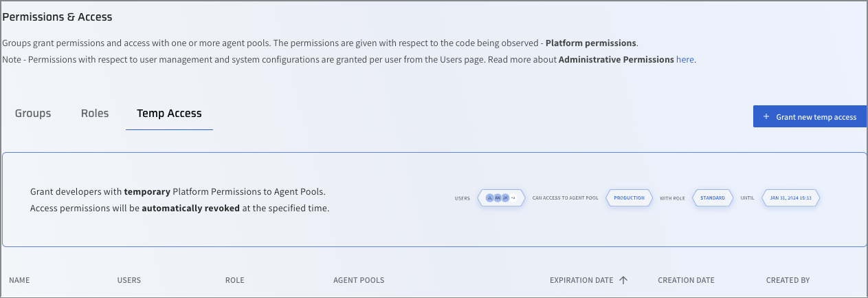
Task: Click the middle user avatar in Users pill
Action: click(x=498, y=198)
